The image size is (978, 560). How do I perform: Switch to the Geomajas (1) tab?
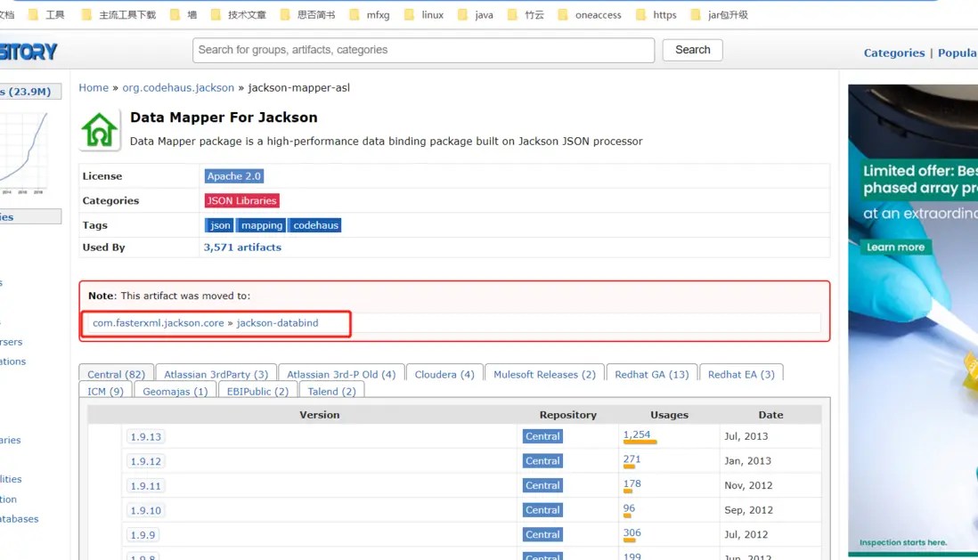pos(175,391)
